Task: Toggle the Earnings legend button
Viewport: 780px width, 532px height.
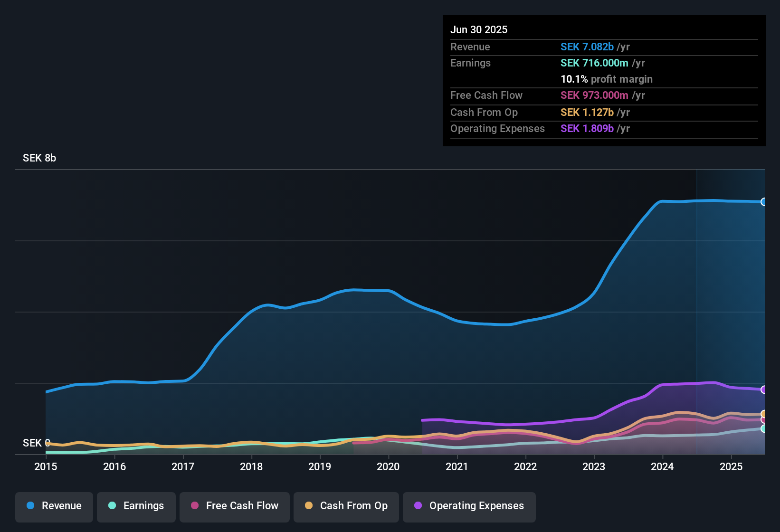Action: click(136, 507)
